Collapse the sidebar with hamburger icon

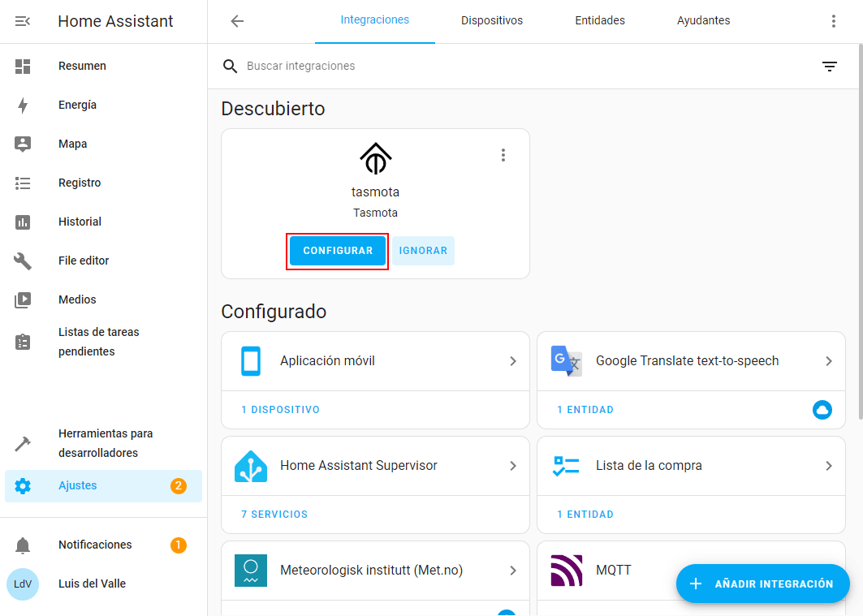tap(23, 21)
